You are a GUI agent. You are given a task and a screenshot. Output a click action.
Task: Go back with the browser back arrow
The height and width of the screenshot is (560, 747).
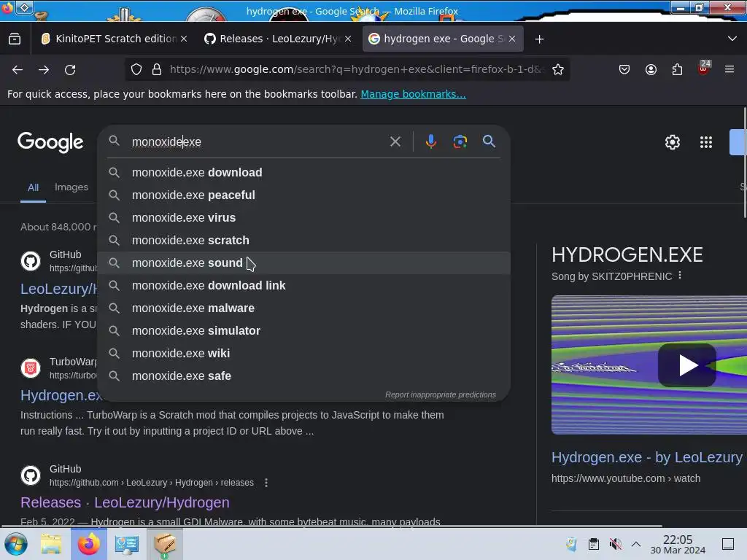click(18, 70)
